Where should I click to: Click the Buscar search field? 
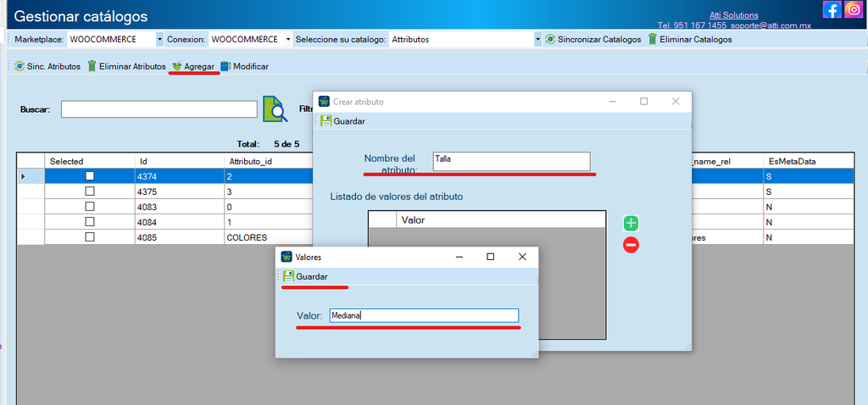point(159,109)
